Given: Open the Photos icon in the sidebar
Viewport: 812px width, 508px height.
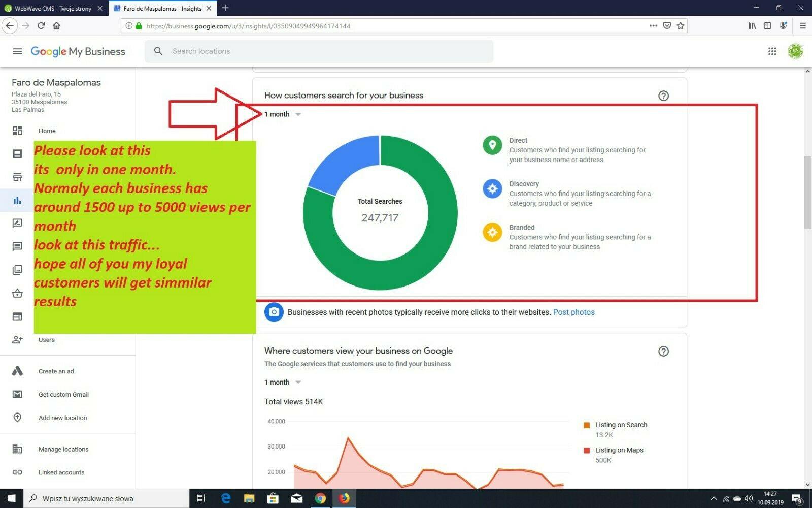Looking at the screenshot, I should click(x=17, y=269).
